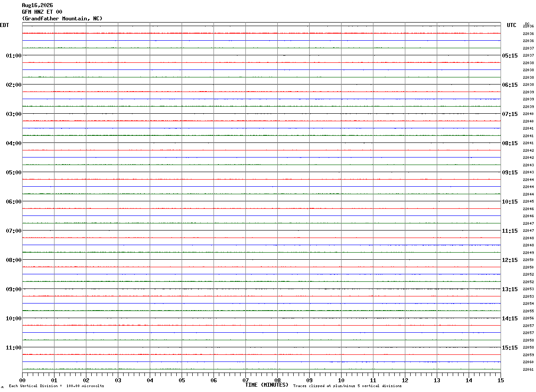Screen dimensions: 536x392
Task: Click the 10:15 UTC row label
Action: (509, 202)
